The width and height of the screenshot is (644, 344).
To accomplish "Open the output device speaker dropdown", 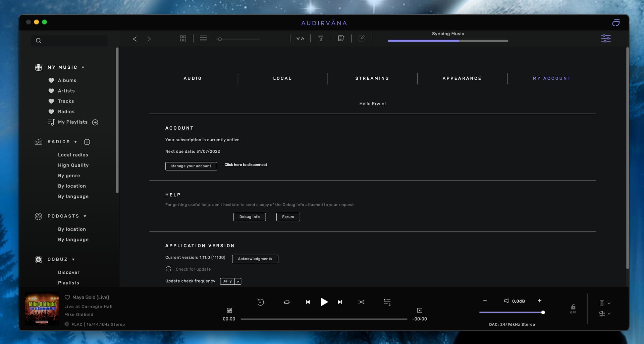I will [x=605, y=303].
